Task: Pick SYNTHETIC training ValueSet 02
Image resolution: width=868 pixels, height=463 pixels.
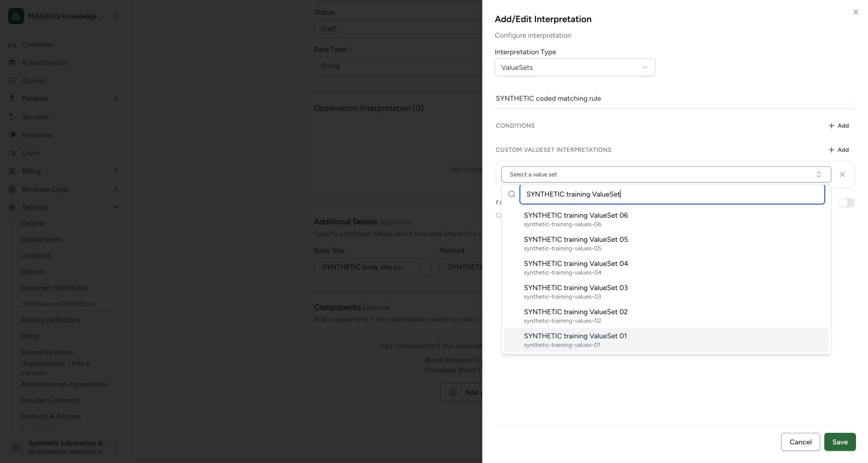Action: pyautogui.click(x=666, y=316)
